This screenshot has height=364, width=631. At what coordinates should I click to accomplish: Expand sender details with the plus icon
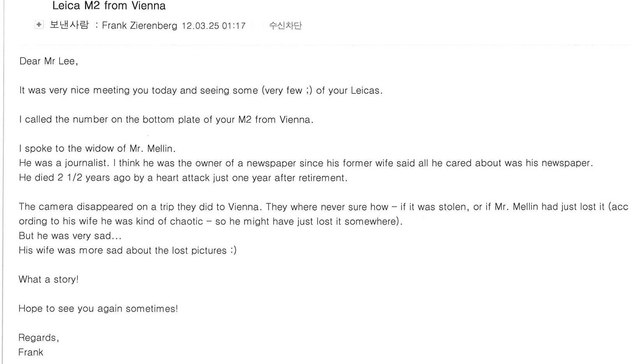click(39, 25)
